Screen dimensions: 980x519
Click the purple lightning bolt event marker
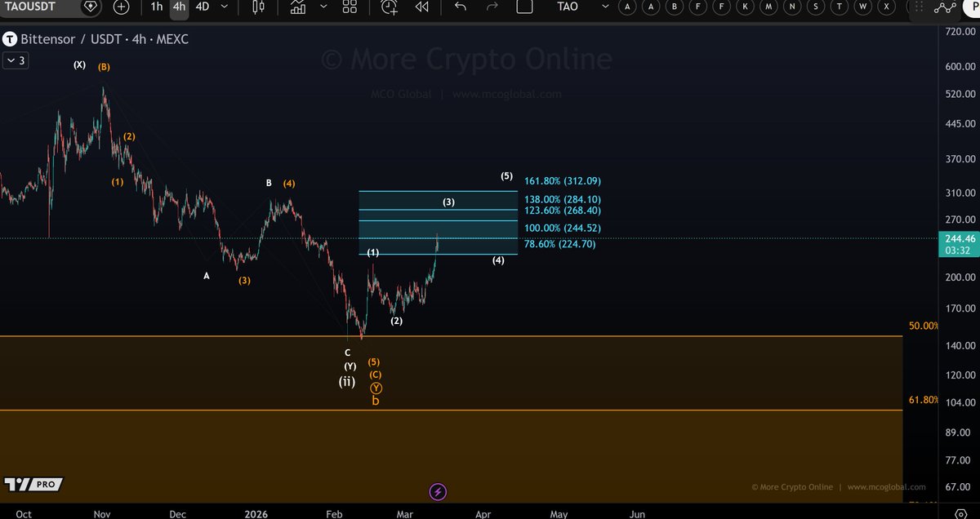click(x=438, y=491)
